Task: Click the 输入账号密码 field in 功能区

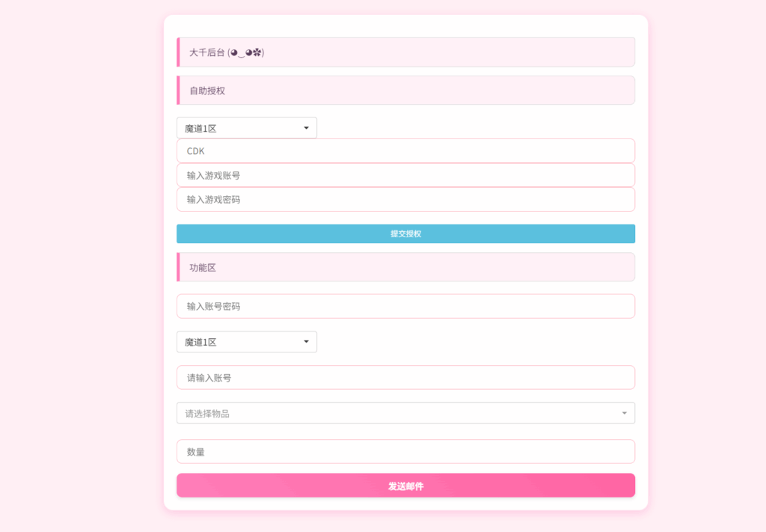Action: pos(405,306)
